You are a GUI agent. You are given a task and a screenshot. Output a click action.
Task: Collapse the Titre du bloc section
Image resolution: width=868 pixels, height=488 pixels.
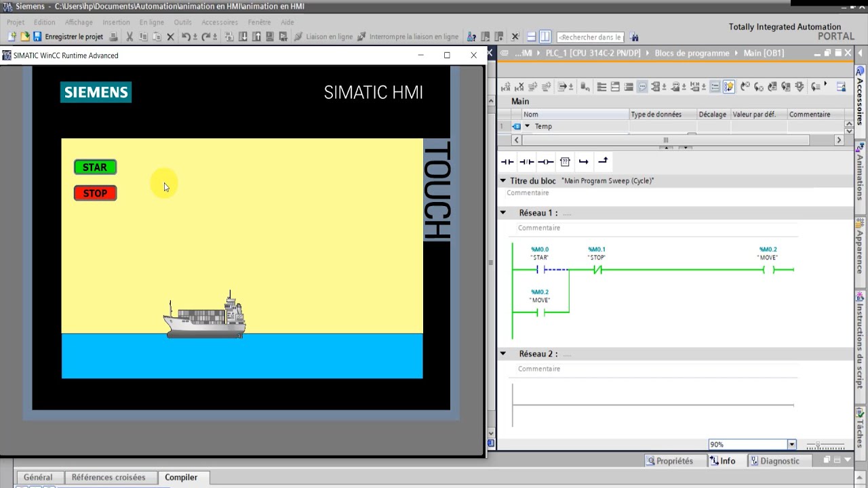click(503, 181)
